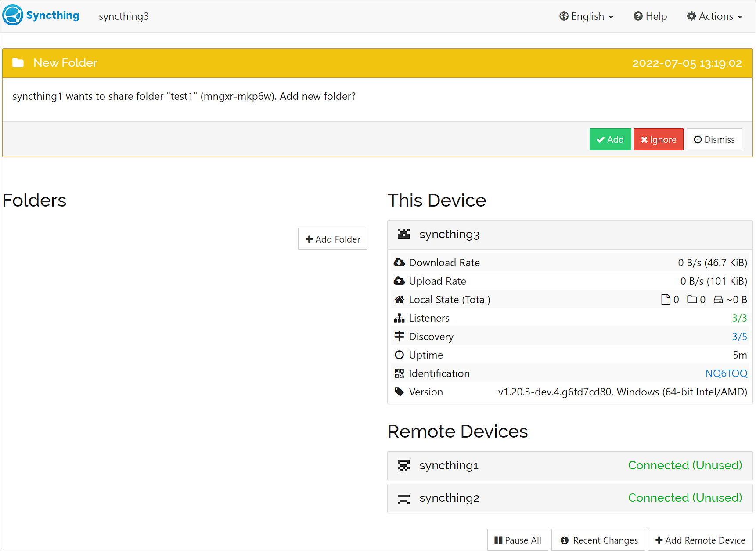Click the share request message text
The height and width of the screenshot is (551, 756).
pos(184,96)
